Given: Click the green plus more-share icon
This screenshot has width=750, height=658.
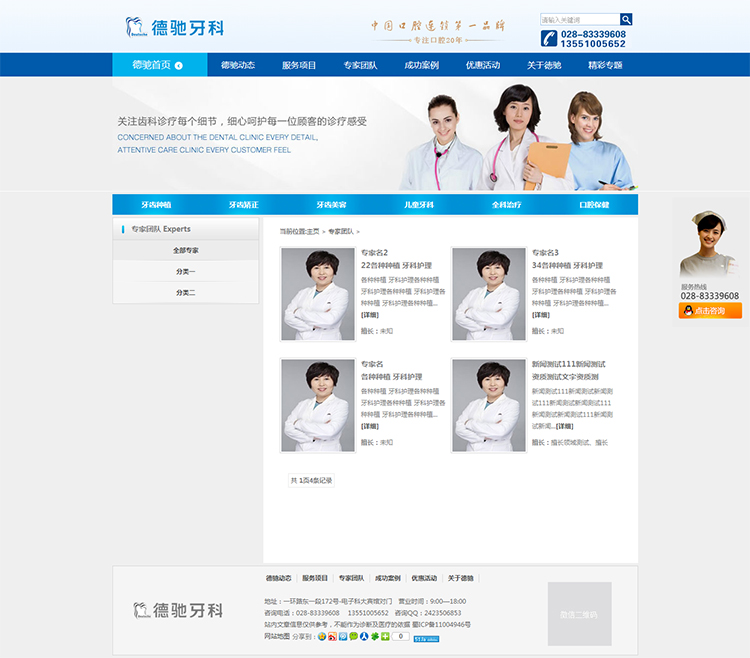Looking at the screenshot, I should click(x=385, y=636).
